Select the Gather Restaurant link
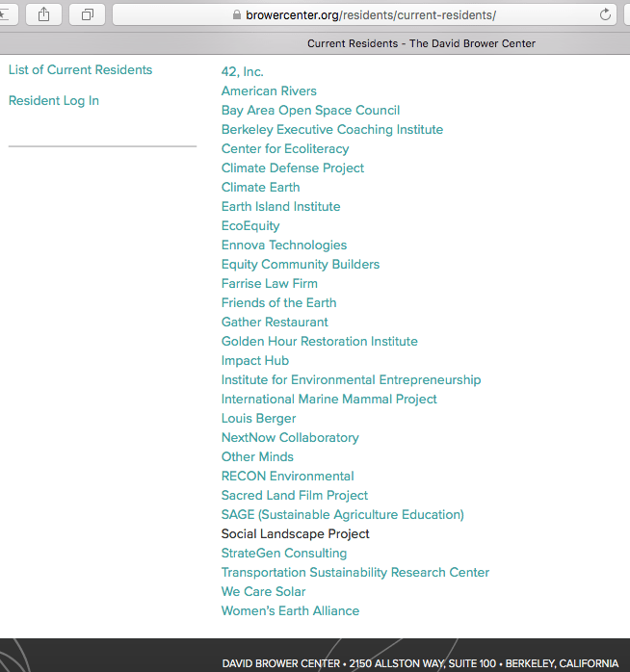Screen dimensions: 630x672 (x=275, y=323)
